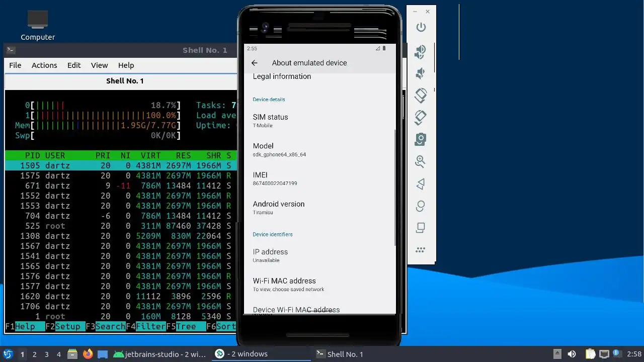
Task: Switch to workspace 4 in the pager
Action: [58, 354]
